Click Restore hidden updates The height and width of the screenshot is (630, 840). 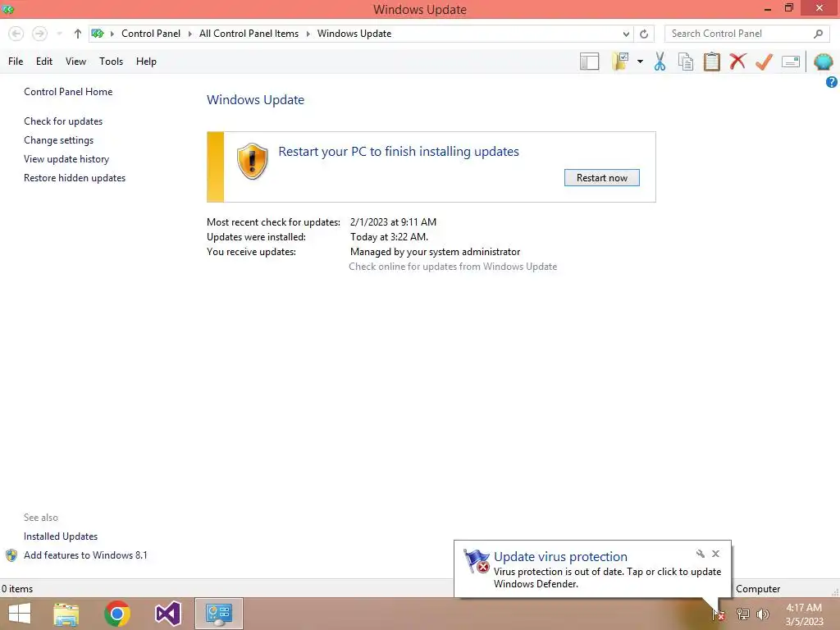point(75,178)
